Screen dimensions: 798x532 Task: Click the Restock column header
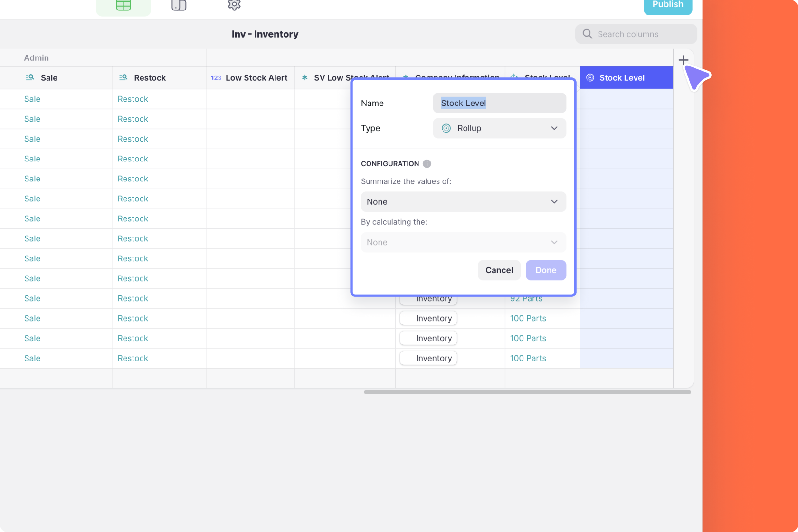[x=150, y=77]
